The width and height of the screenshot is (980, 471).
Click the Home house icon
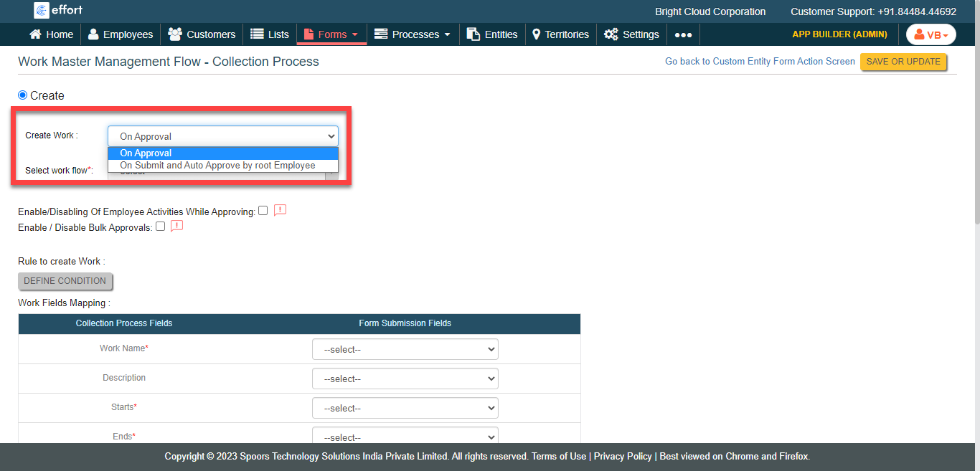(35, 34)
